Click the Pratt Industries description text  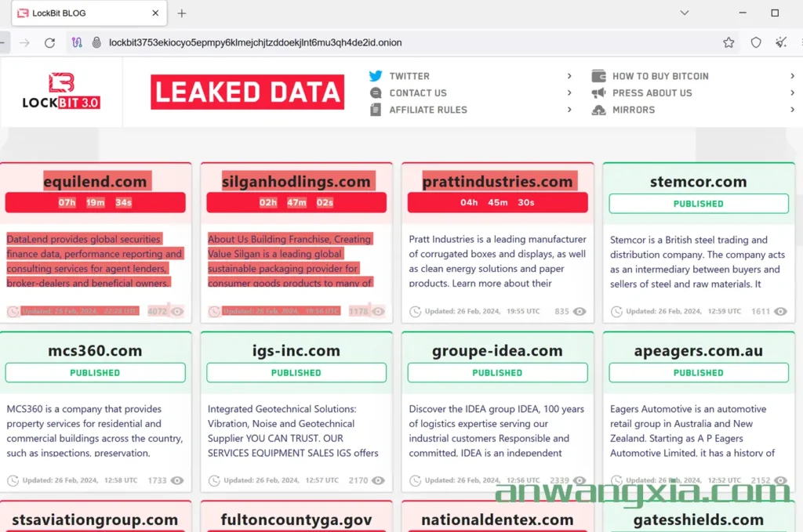497,261
